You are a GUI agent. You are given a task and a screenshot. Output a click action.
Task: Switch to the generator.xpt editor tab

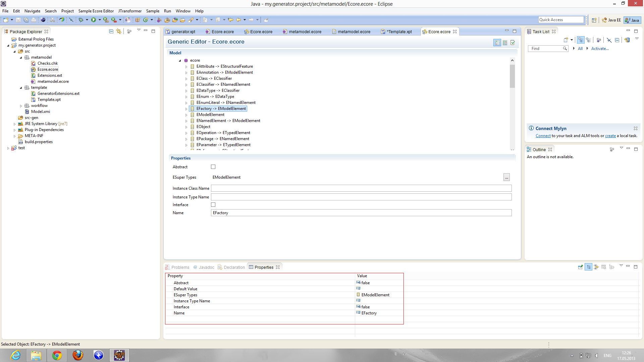181,32
